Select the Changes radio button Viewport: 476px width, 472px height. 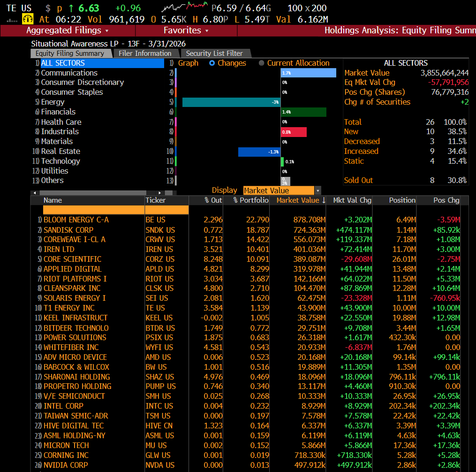212,63
